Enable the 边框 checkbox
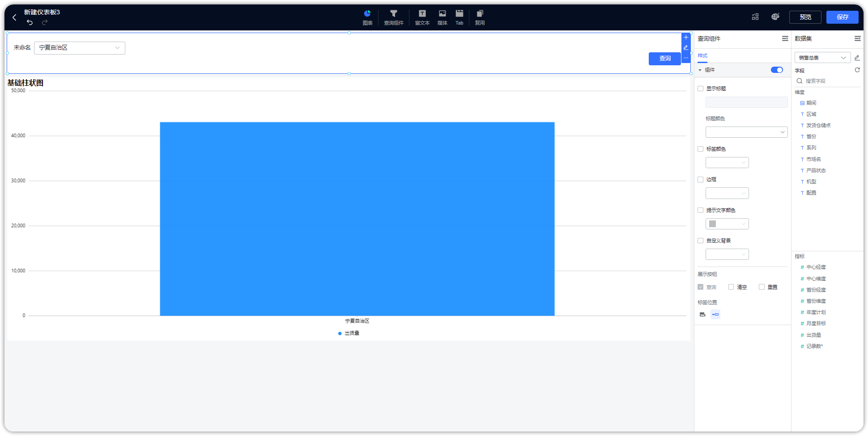The height and width of the screenshot is (436, 868). click(x=701, y=179)
